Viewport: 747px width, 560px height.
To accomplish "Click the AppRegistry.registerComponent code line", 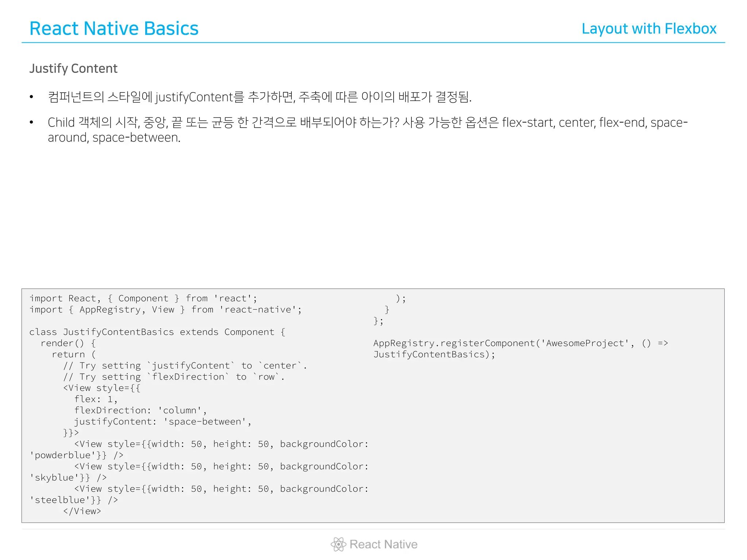I will point(521,343).
